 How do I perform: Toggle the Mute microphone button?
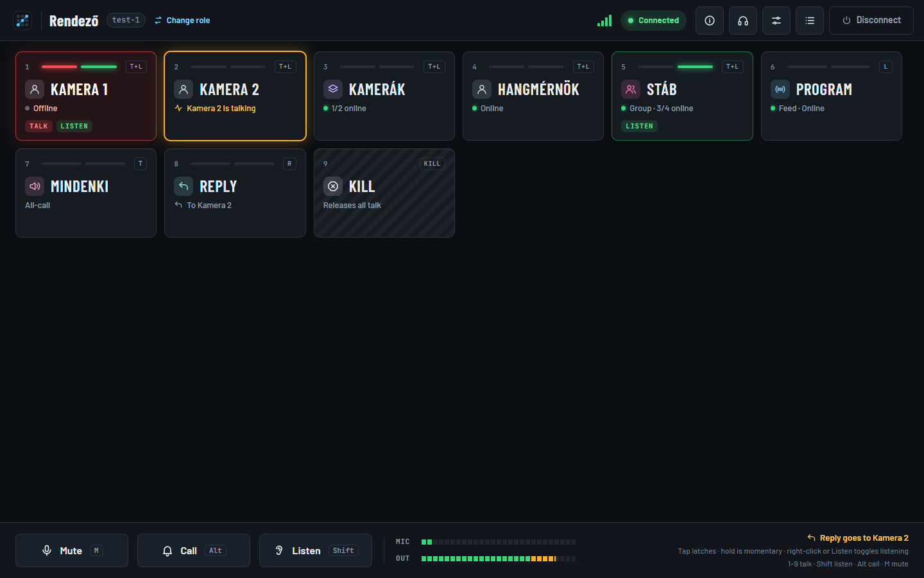pos(72,550)
